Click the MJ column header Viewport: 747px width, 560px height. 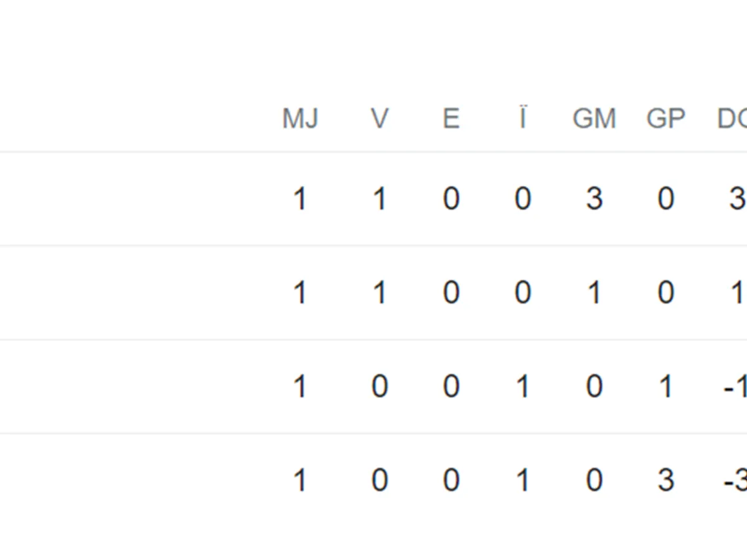click(300, 118)
